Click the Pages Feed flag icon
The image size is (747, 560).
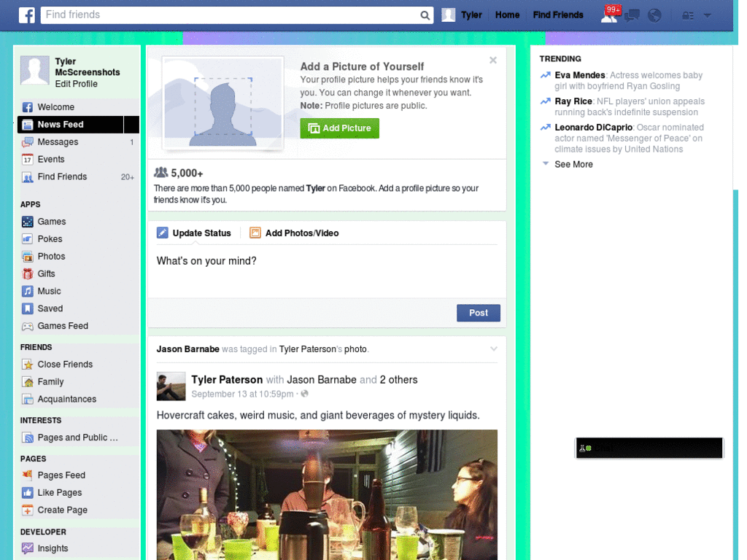click(x=28, y=475)
